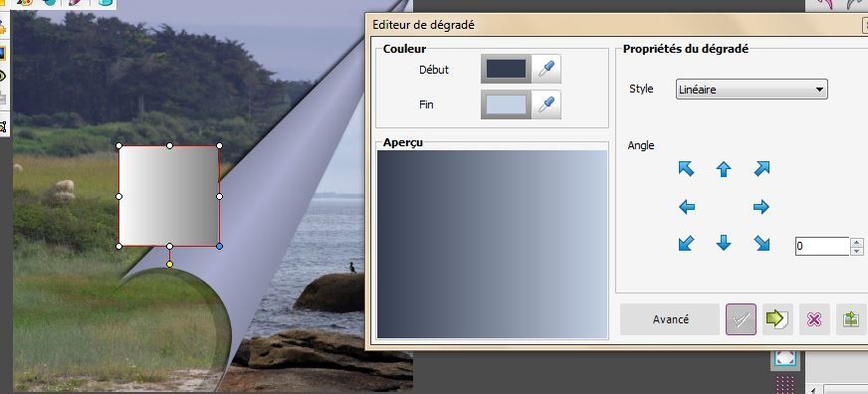Image resolution: width=868 pixels, height=394 pixels.
Task: Select the down-left diagonal angle arrow
Action: (x=687, y=243)
